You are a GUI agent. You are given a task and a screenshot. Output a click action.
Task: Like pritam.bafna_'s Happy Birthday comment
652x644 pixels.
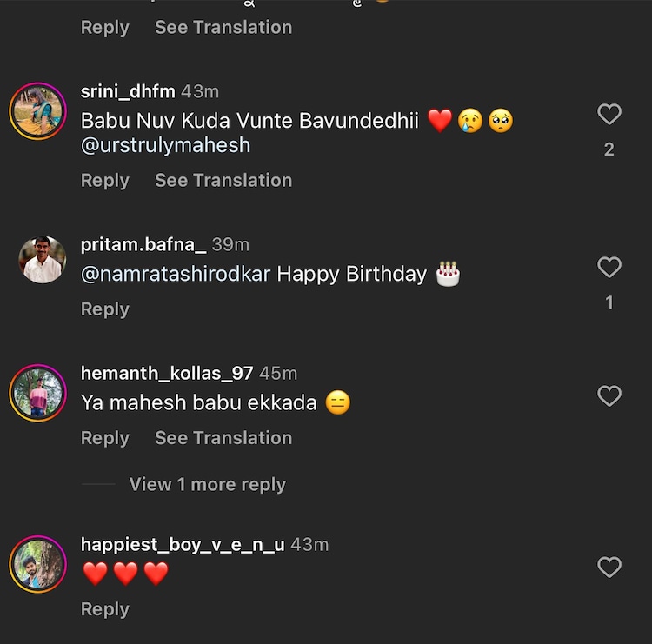pos(609,267)
